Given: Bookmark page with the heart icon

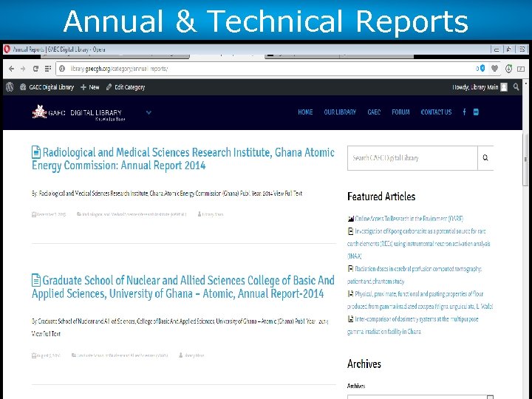Looking at the screenshot, I should point(494,69).
